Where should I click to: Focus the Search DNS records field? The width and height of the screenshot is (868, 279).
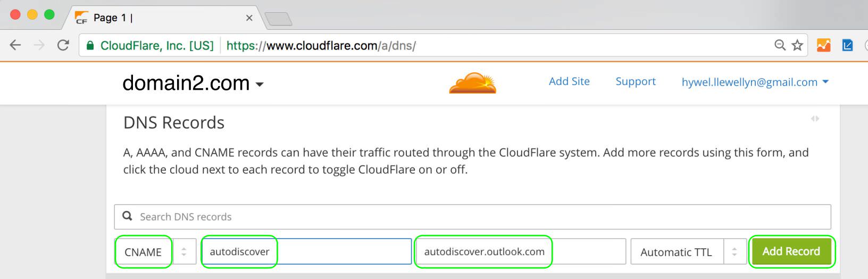472,217
